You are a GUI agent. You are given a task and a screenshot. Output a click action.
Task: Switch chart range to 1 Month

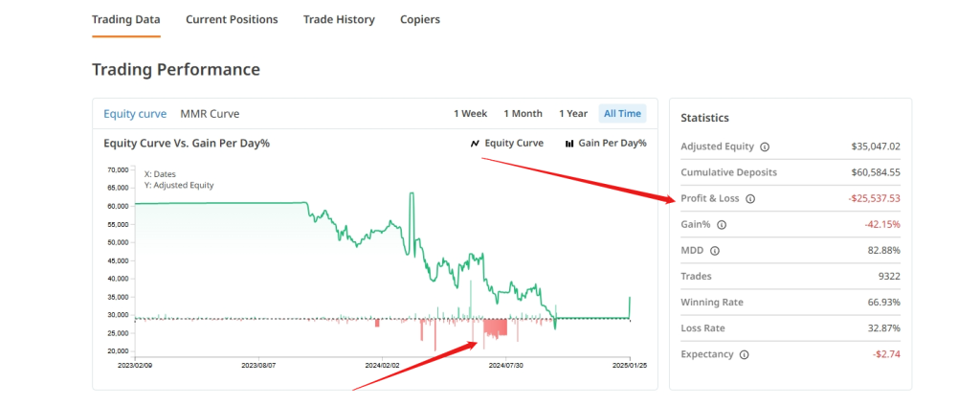(523, 114)
